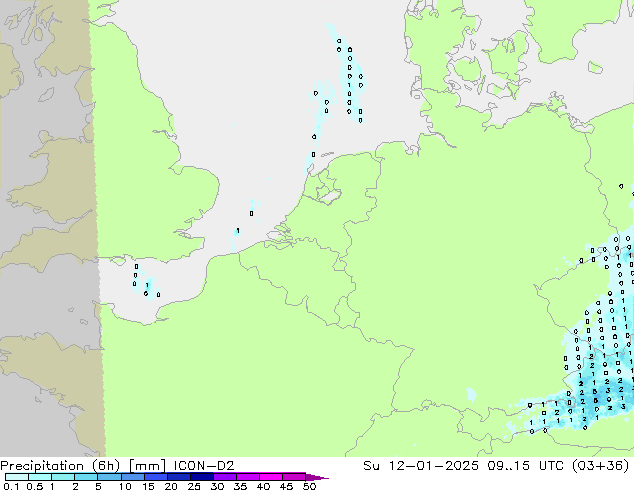Click the 20–25 mm legend swatch
The width and height of the screenshot is (634, 490).
pos(179,477)
